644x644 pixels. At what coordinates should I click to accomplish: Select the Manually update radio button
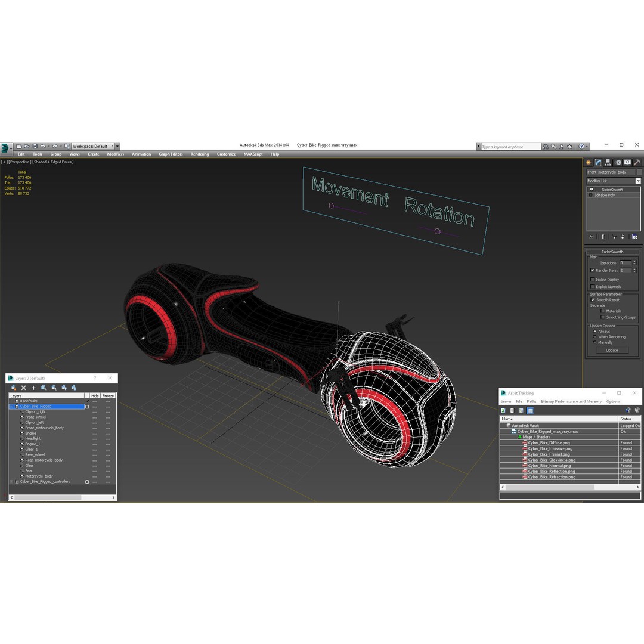(595, 342)
